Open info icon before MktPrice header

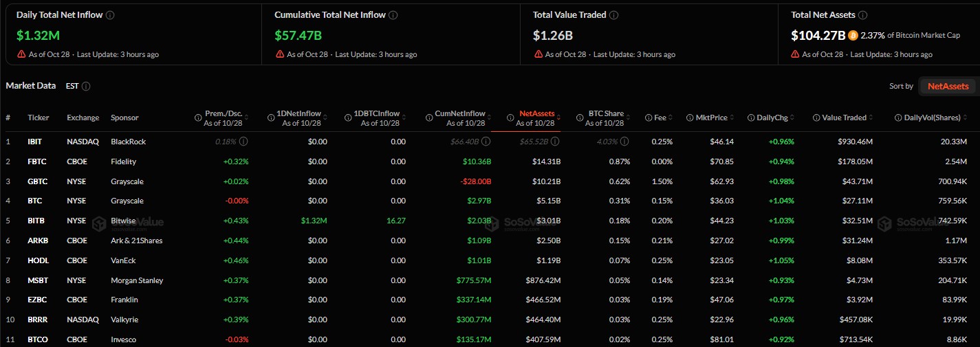(688, 117)
